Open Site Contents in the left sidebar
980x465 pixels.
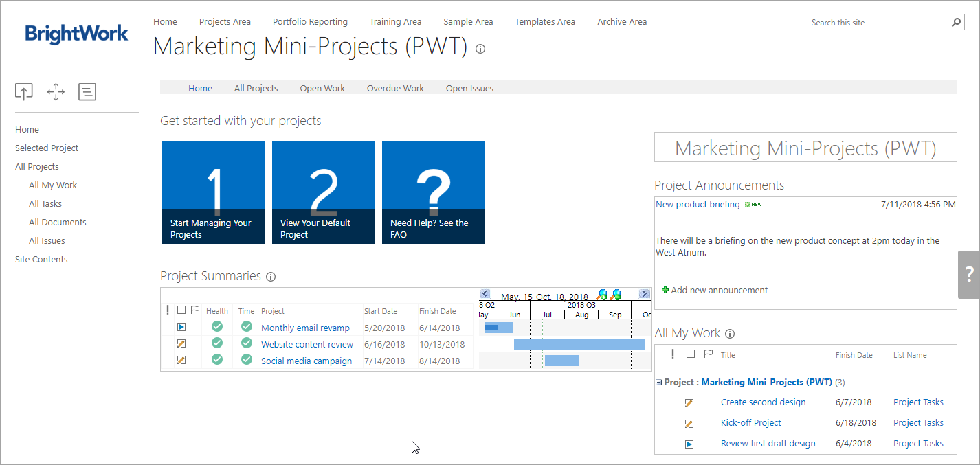click(x=41, y=259)
